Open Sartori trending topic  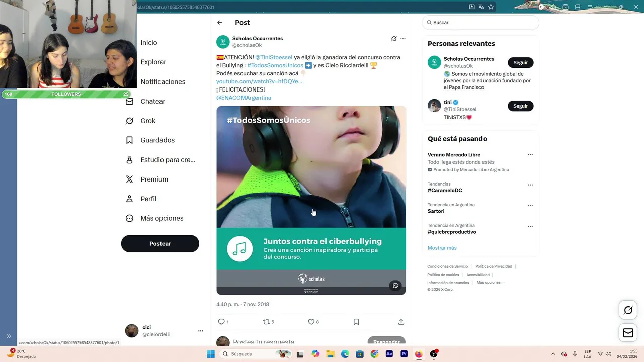[436, 211]
